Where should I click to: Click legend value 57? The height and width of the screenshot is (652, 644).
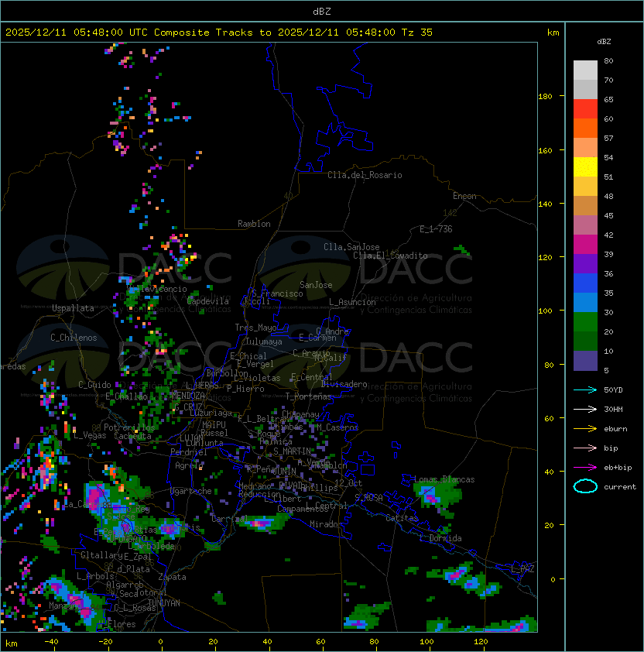click(x=608, y=138)
